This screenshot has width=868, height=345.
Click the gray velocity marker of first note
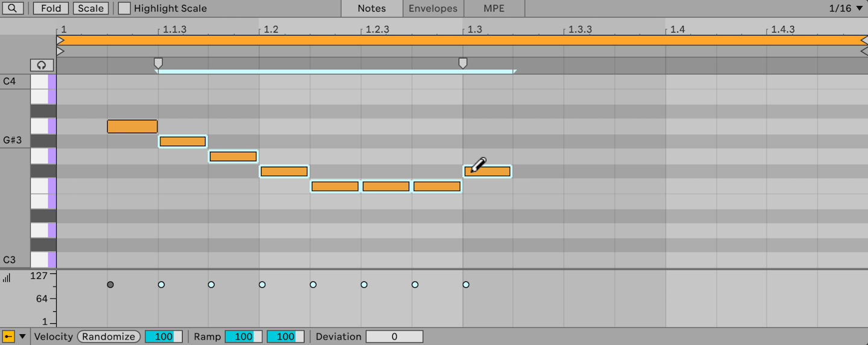tap(110, 285)
